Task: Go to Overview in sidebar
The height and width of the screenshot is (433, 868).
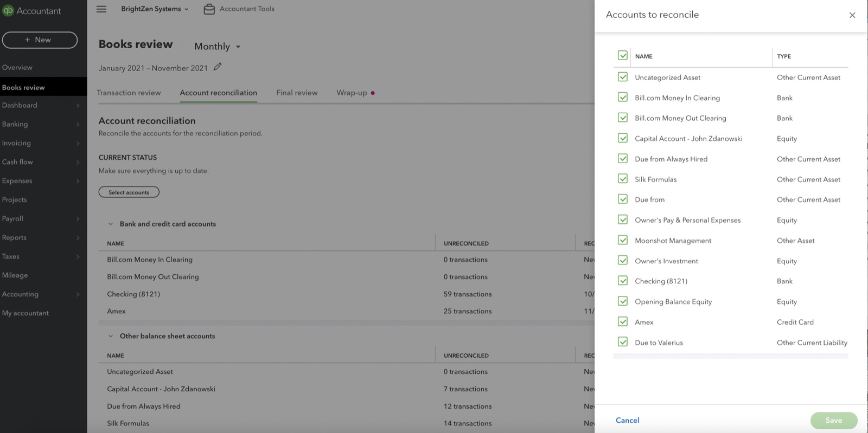Action: point(17,68)
